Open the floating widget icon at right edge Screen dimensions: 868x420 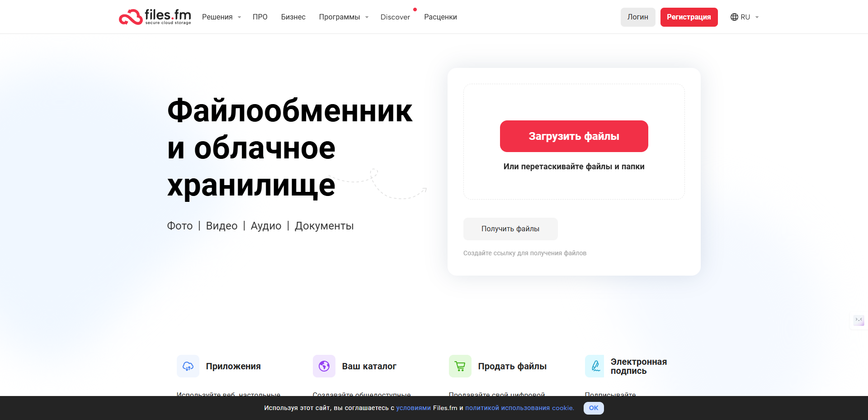click(x=859, y=320)
